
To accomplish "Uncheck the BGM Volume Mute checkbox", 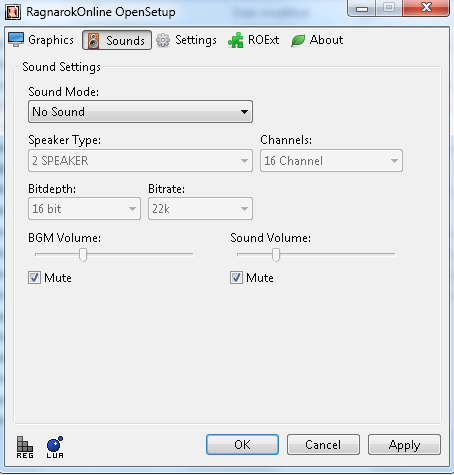I will (x=34, y=277).
